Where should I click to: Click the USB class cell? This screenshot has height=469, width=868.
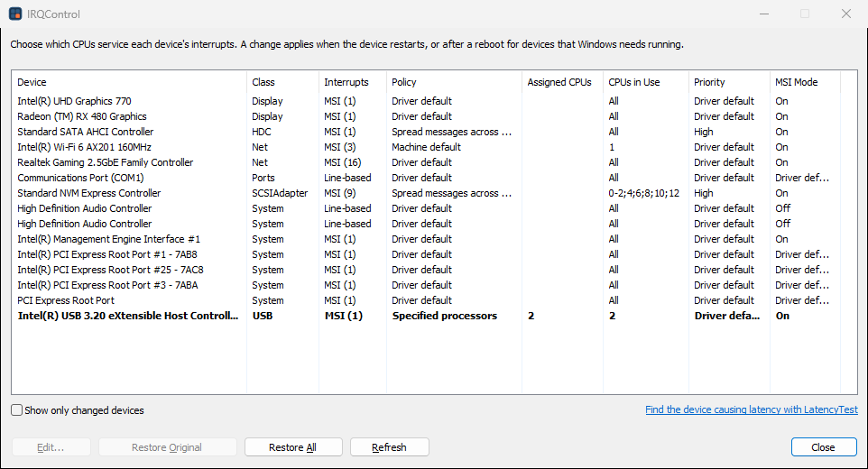point(263,316)
